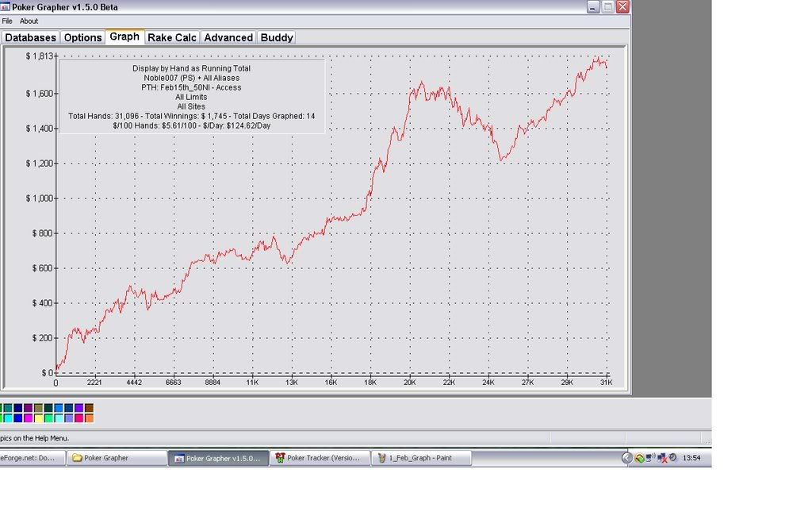Click the graph summary info text box
The image size is (812, 508).
tap(191, 98)
